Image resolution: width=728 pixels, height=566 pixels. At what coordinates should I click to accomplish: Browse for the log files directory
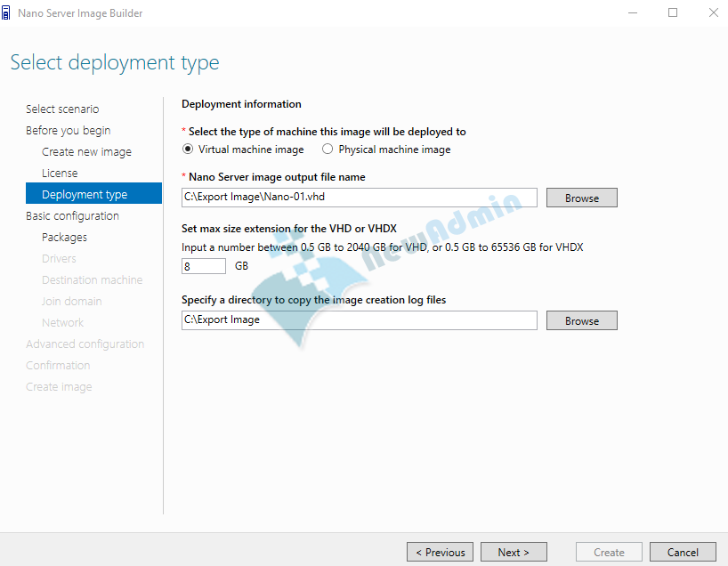pos(581,320)
